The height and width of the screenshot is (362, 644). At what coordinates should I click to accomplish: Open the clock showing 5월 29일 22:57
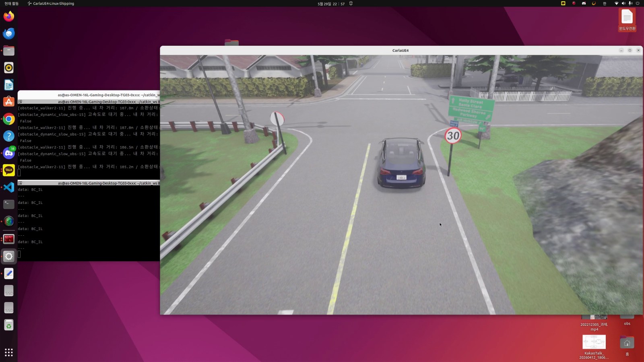click(x=331, y=4)
